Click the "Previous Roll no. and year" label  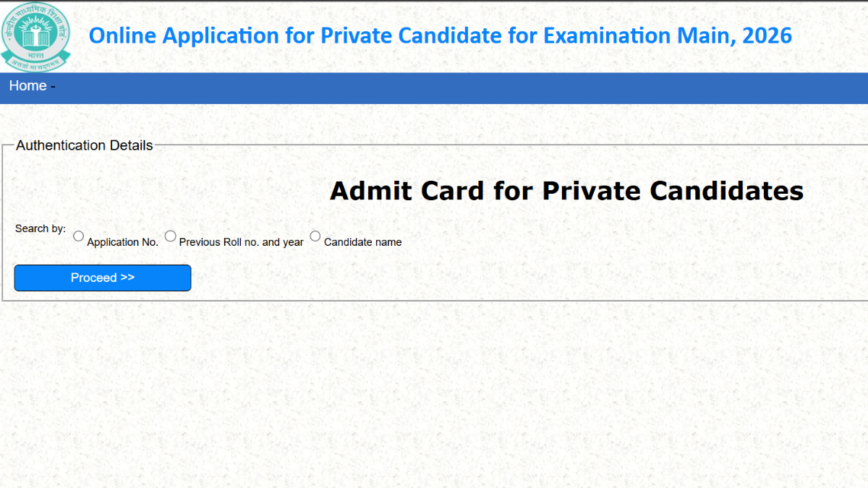click(241, 242)
